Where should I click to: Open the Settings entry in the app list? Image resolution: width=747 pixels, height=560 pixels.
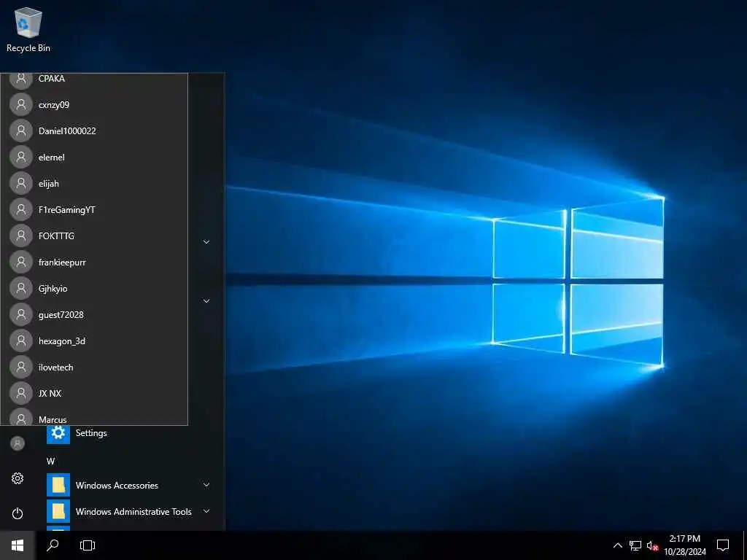tap(130, 433)
